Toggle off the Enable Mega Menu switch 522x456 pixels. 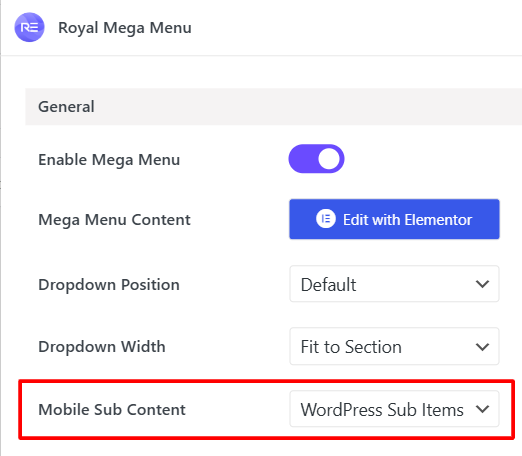316,159
